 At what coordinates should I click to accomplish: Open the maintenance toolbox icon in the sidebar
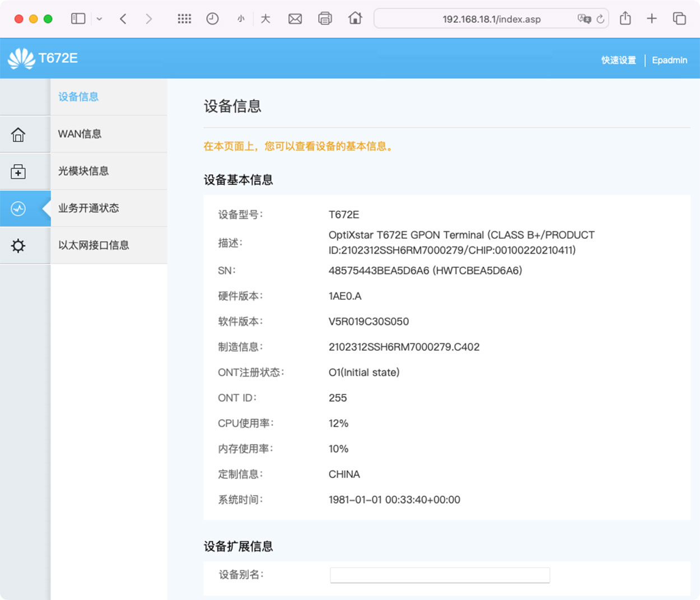pyautogui.click(x=18, y=171)
